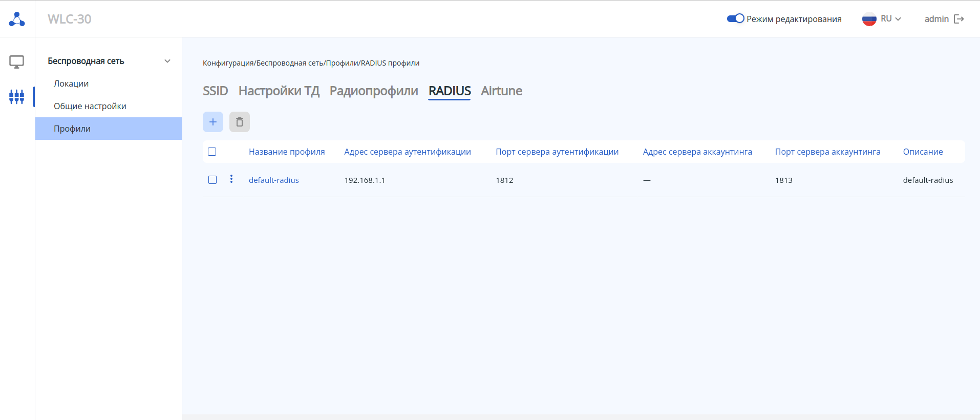The height and width of the screenshot is (420, 980).
Task: Open the Радиопрофили tab
Action: pyautogui.click(x=374, y=91)
